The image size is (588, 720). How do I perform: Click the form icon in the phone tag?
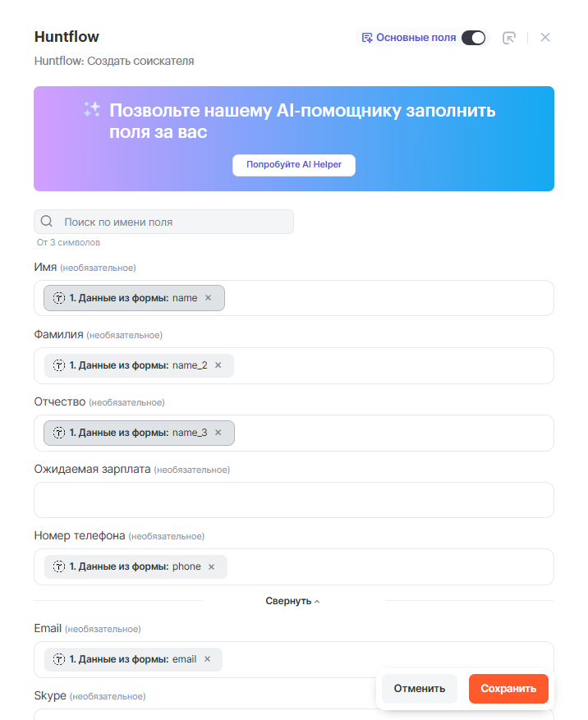59,566
